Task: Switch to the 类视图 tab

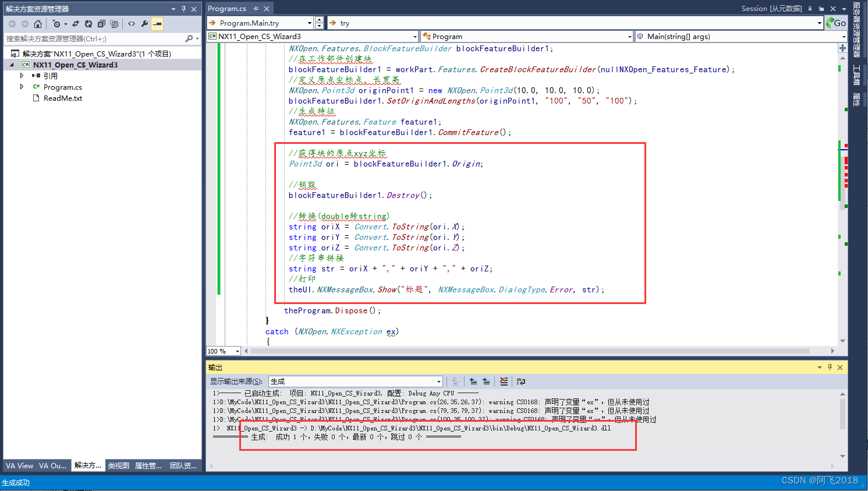Action: pos(119,466)
